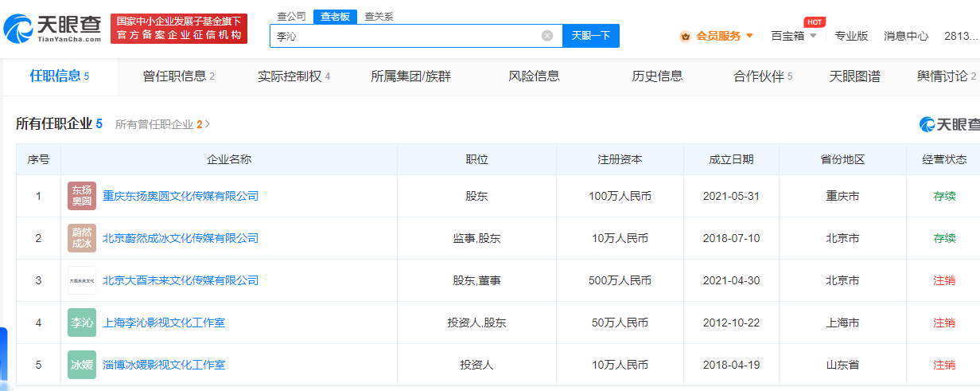This screenshot has height=391, width=980.
Task: Select 所有任职企业 5 heading
Action: pyautogui.click(x=60, y=123)
